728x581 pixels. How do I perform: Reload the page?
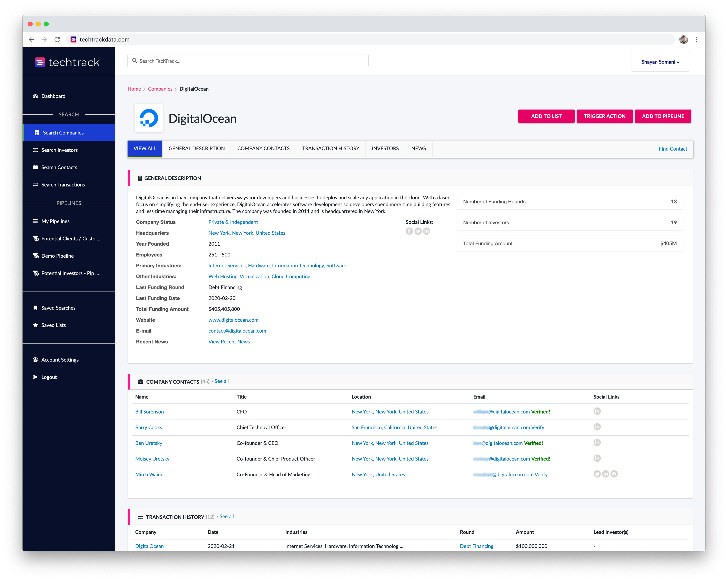point(57,39)
